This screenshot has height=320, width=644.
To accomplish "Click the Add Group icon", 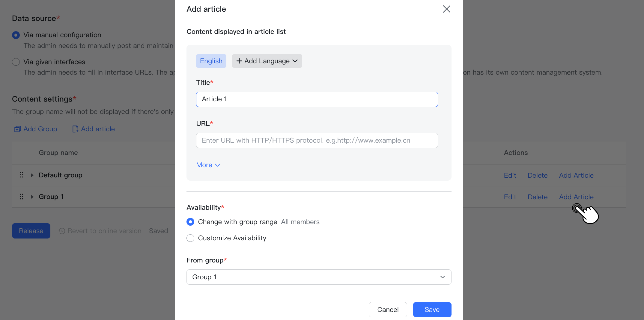I will pos(18,129).
